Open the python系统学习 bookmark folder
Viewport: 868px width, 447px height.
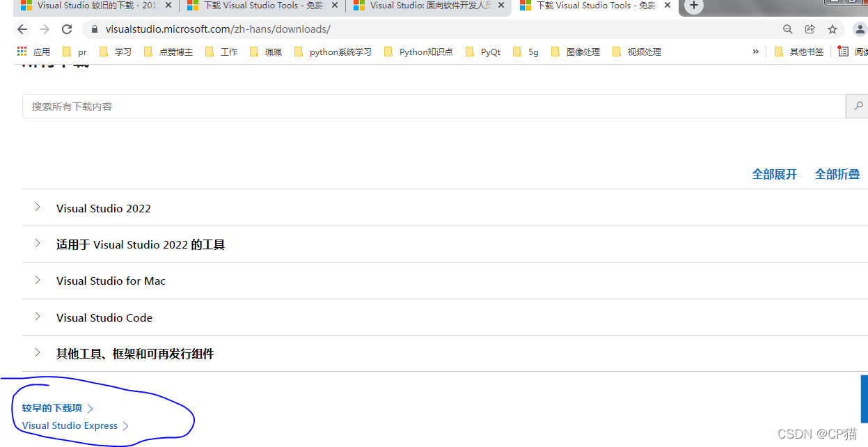(x=333, y=52)
